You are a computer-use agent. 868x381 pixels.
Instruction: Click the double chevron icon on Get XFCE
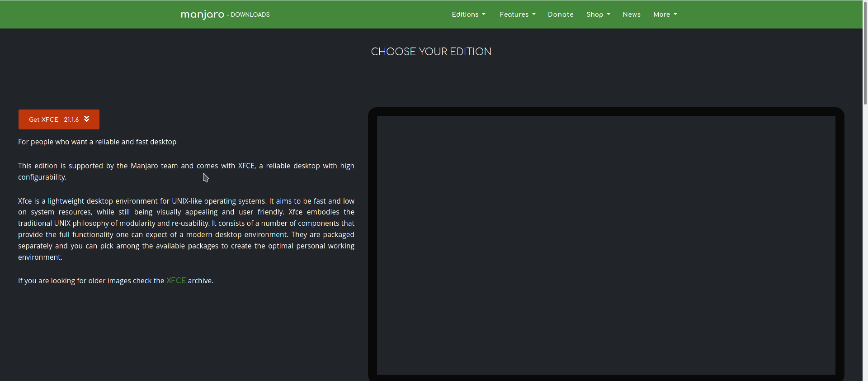tap(87, 119)
